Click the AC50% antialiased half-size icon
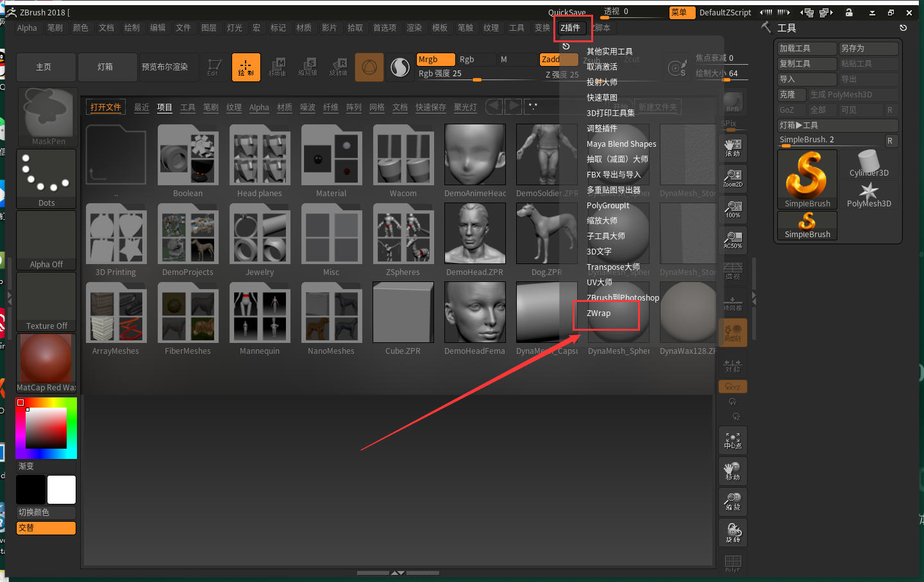Screen dimensions: 924x582 pos(733,240)
